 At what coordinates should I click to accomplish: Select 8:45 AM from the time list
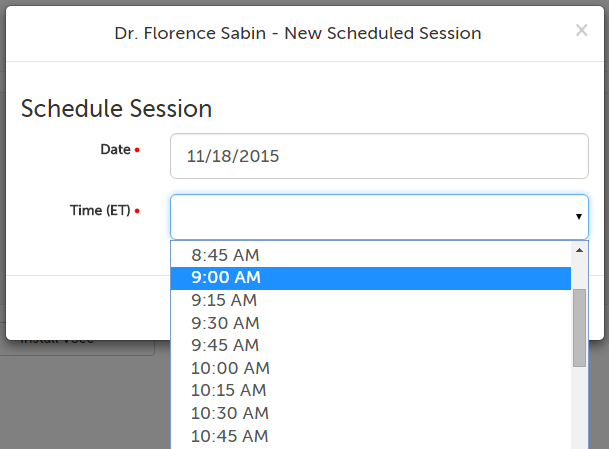pyautogui.click(x=226, y=255)
